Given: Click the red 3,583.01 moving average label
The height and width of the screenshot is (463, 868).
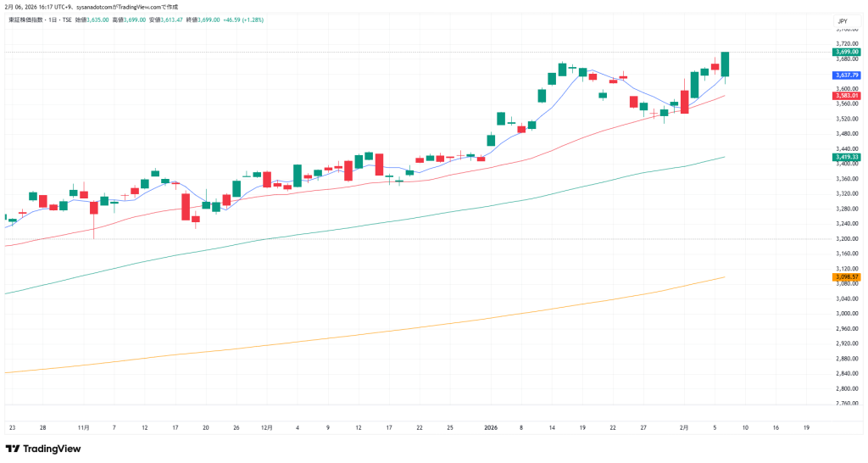Looking at the screenshot, I should pos(846,96).
